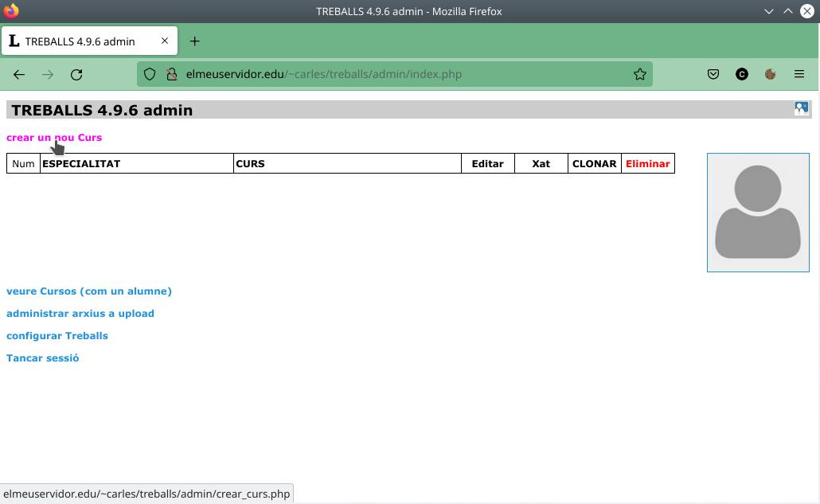Close the TREBALLS 4.9.6 admin tab
Viewport: 820px width, 504px height.
pos(165,41)
